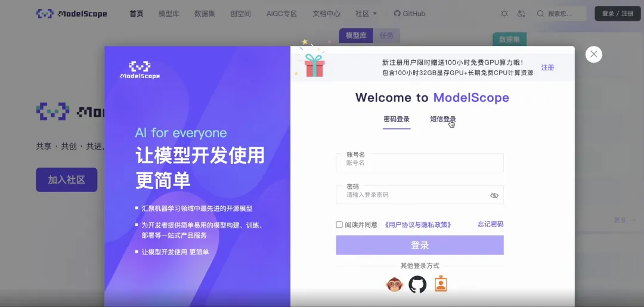Image resolution: width=644 pixels, height=307 pixels.
Task: Click the 注册 link in the banner
Action: 547,68
